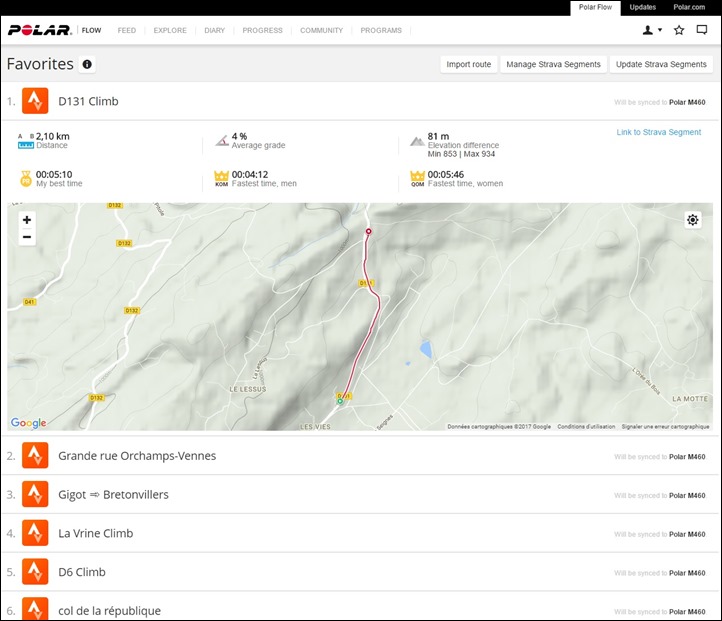Viewport: 722px width, 621px height.
Task: Go to the Diary menu
Action: [214, 30]
